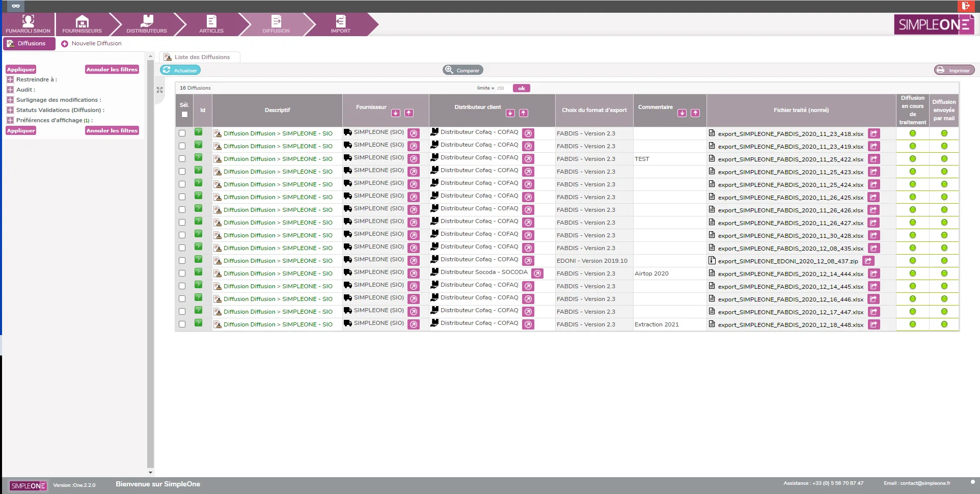Screen dimensions: 980x494
Task: Click the mask icon in top bar
Action: (16, 6)
